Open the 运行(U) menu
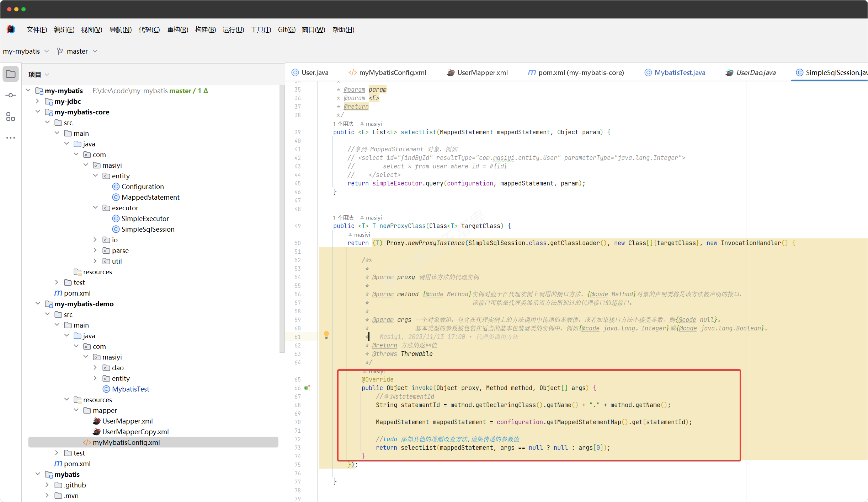The width and height of the screenshot is (868, 502). pos(233,29)
